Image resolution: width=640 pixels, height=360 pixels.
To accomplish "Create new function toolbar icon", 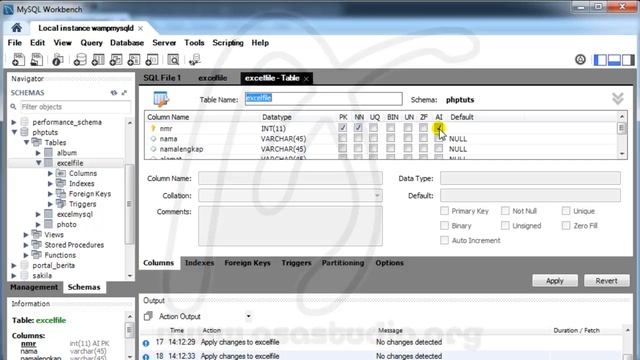I will (x=152, y=60).
